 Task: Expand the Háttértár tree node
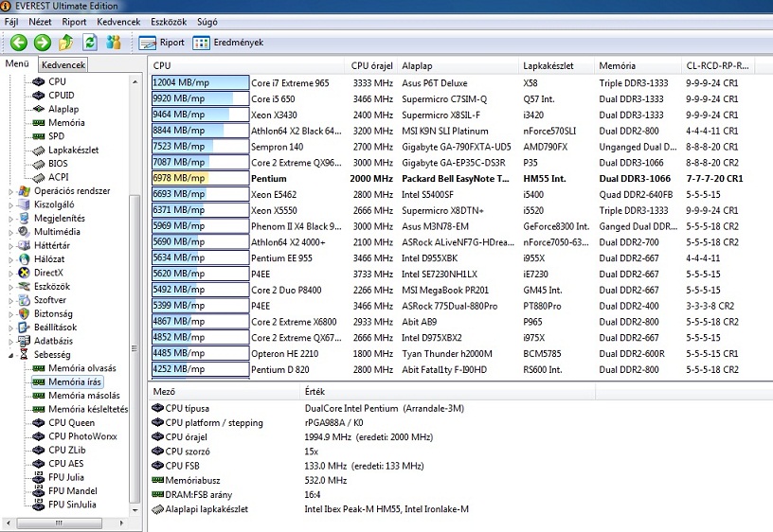click(10, 246)
